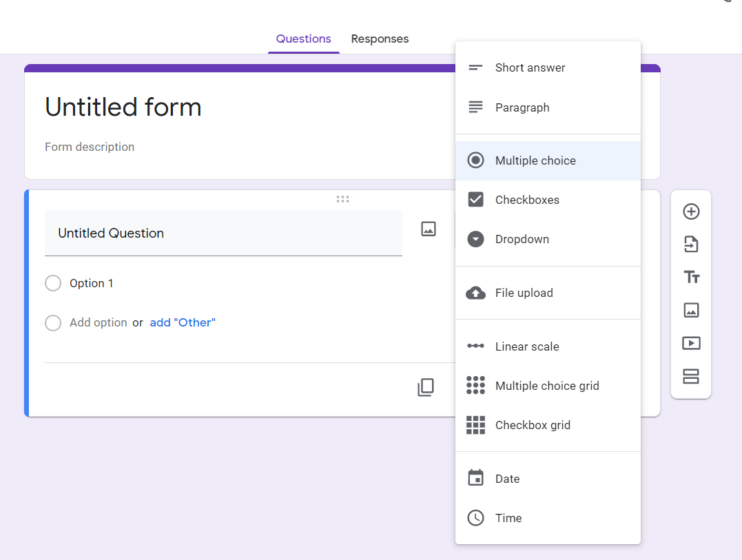The image size is (742, 560).
Task: Add an image to Untitled Question
Action: pyautogui.click(x=429, y=229)
